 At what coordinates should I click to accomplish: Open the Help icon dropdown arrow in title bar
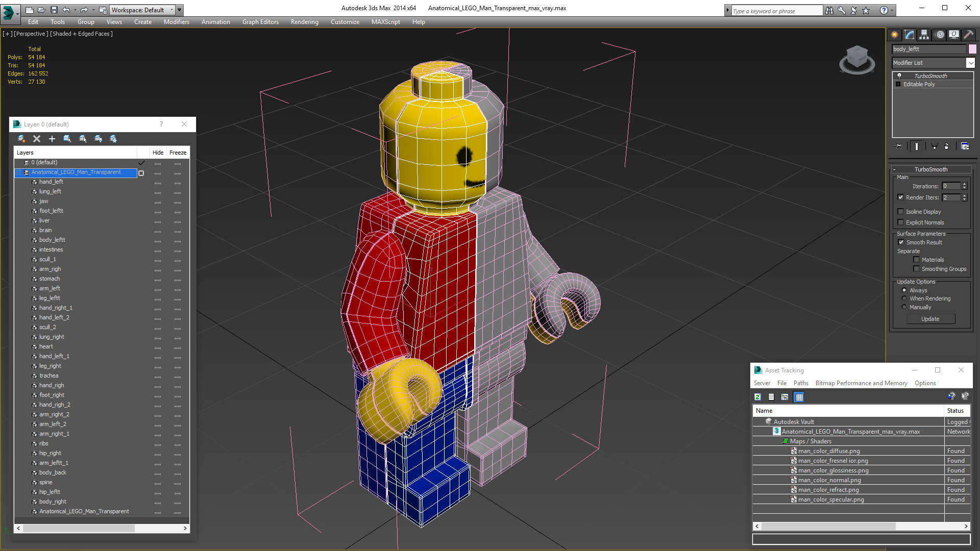coord(892,10)
